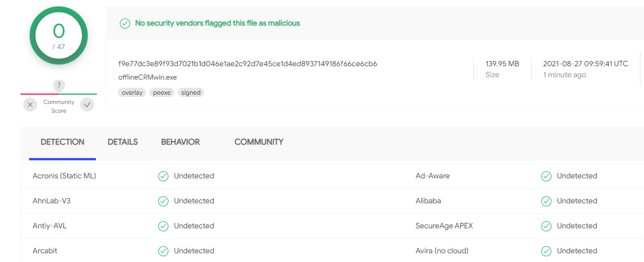Click the red-green community score bar
Screen dimensions: 644x262
(59, 94)
